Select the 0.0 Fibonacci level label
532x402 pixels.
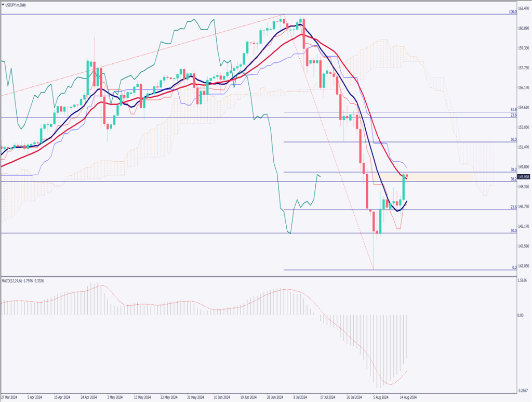513,267
